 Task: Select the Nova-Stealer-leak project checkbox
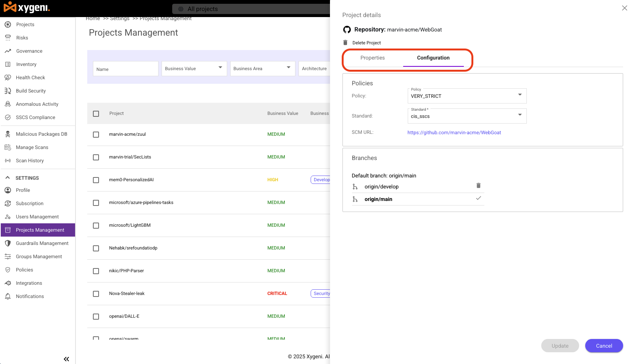tap(96, 294)
